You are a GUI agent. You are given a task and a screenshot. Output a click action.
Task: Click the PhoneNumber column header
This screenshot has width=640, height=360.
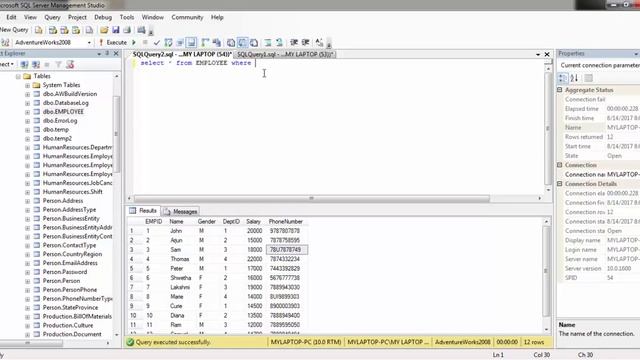tap(286, 221)
